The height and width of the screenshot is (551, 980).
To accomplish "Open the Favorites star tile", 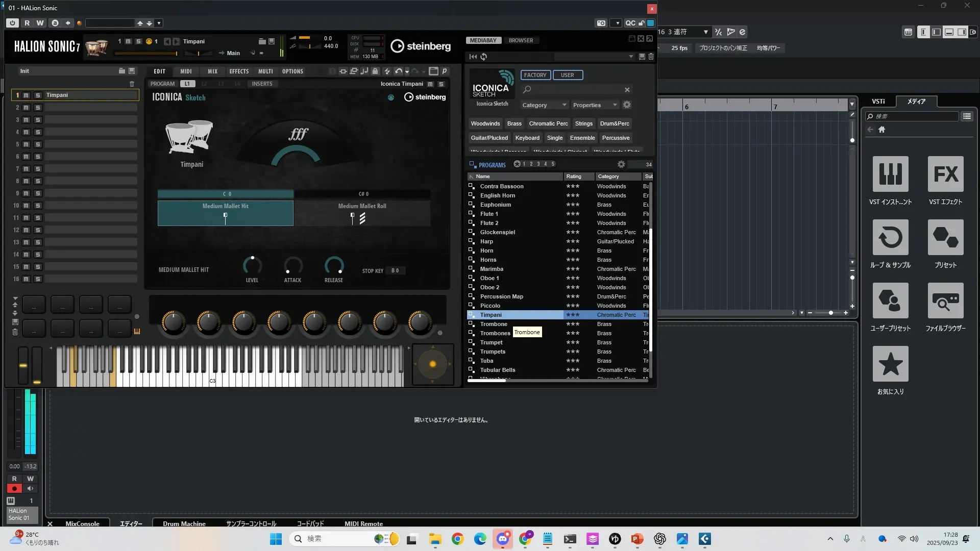I will coord(890,364).
